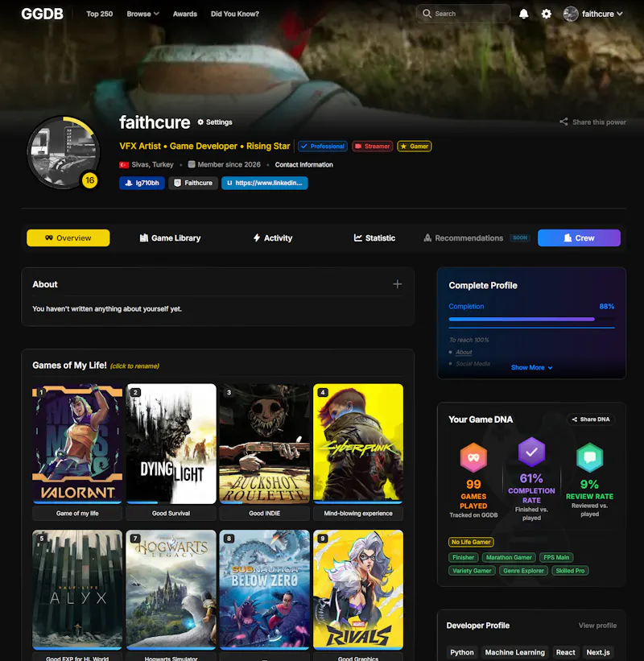Click progress bar under Valorant cover
The height and width of the screenshot is (661, 644).
pyautogui.click(x=77, y=502)
